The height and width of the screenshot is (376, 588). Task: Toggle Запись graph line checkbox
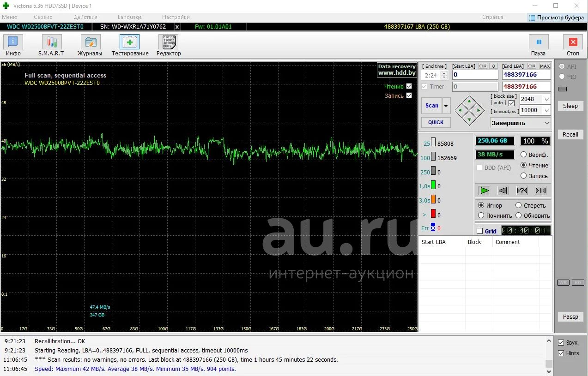(x=409, y=95)
